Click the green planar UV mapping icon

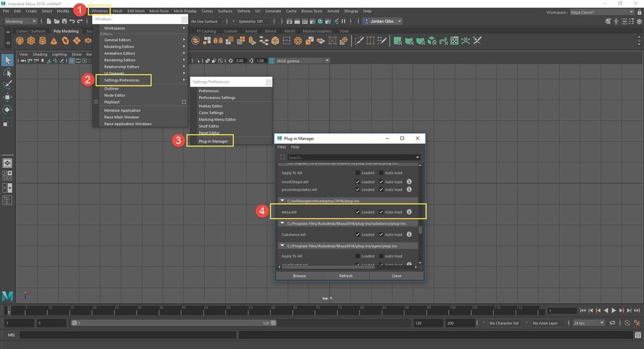click(x=398, y=41)
